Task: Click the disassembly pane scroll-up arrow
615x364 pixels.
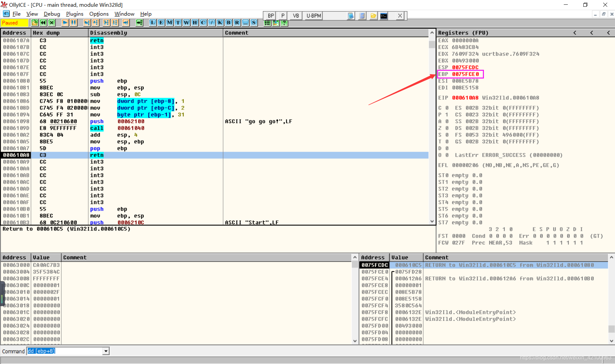Action: pyautogui.click(x=432, y=33)
